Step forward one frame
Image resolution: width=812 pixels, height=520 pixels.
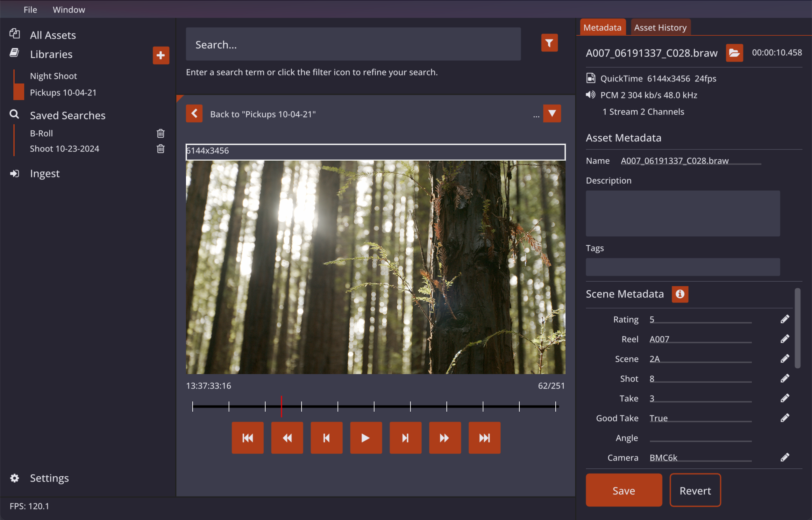pos(405,437)
